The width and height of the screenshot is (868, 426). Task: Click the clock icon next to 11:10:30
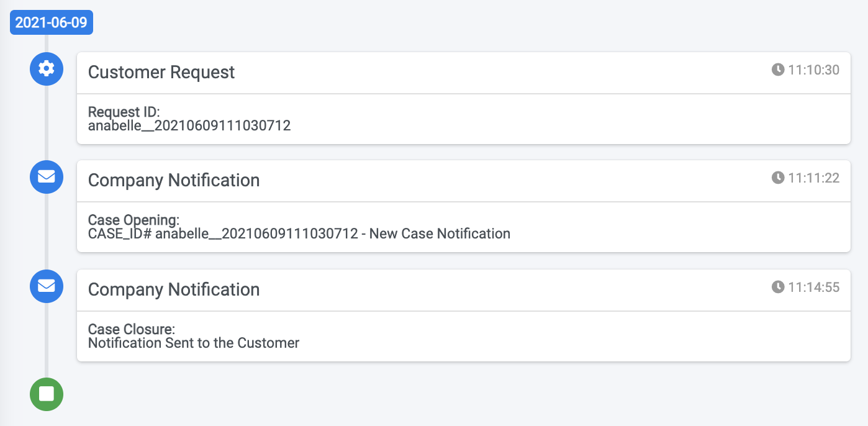(x=777, y=70)
